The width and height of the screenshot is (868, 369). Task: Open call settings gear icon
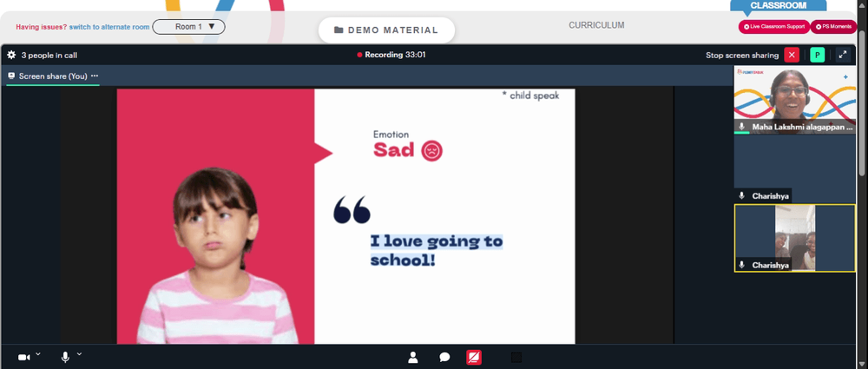11,55
